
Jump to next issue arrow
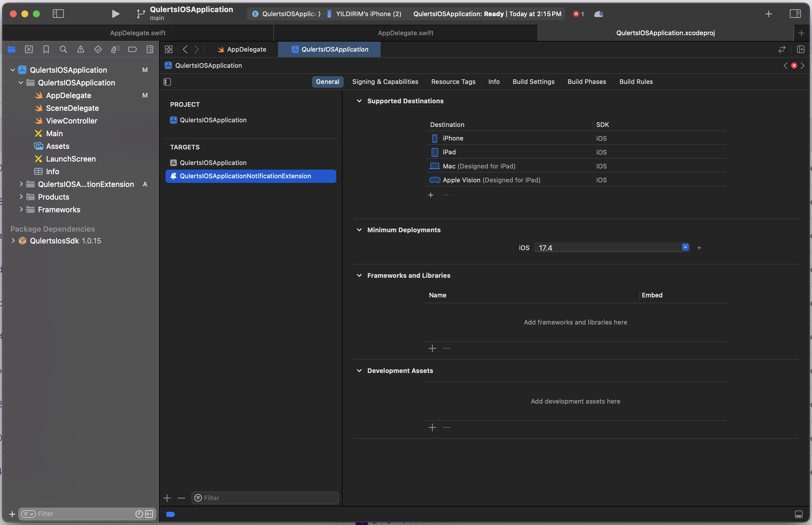point(802,65)
